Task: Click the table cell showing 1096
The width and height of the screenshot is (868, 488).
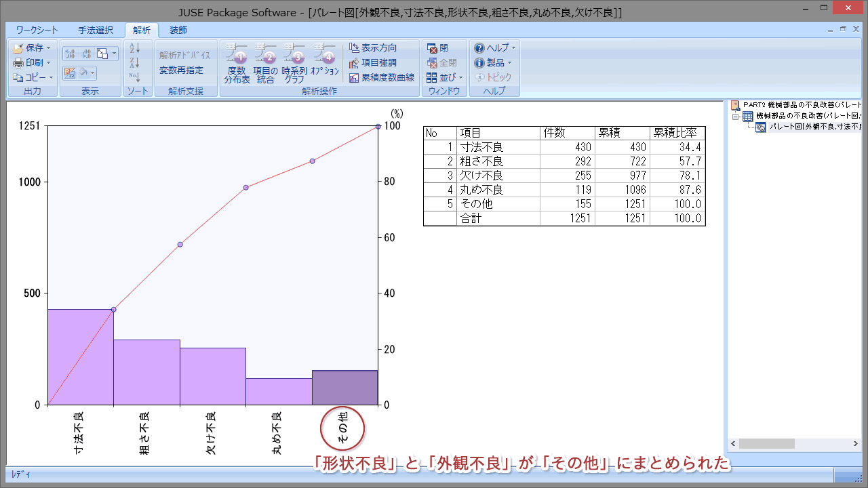Action: click(623, 190)
